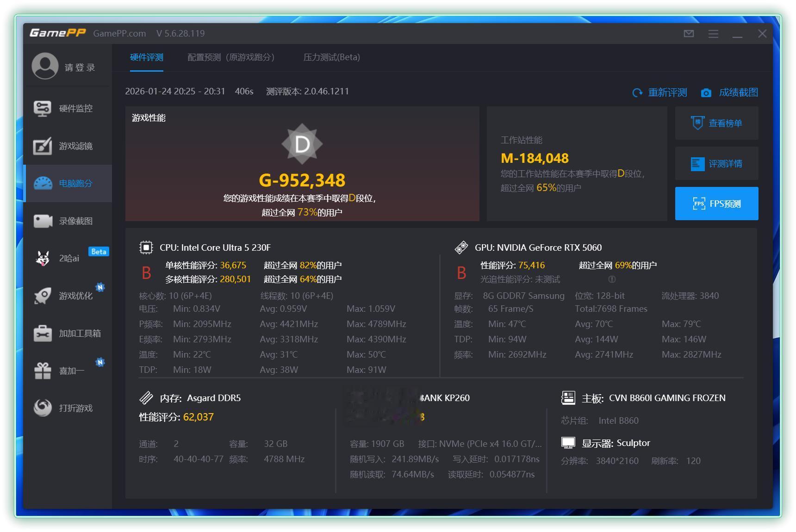Viewport: 796px width, 532px height.
Task: Click the memory frequency 4788 MHz
Action: (284, 459)
